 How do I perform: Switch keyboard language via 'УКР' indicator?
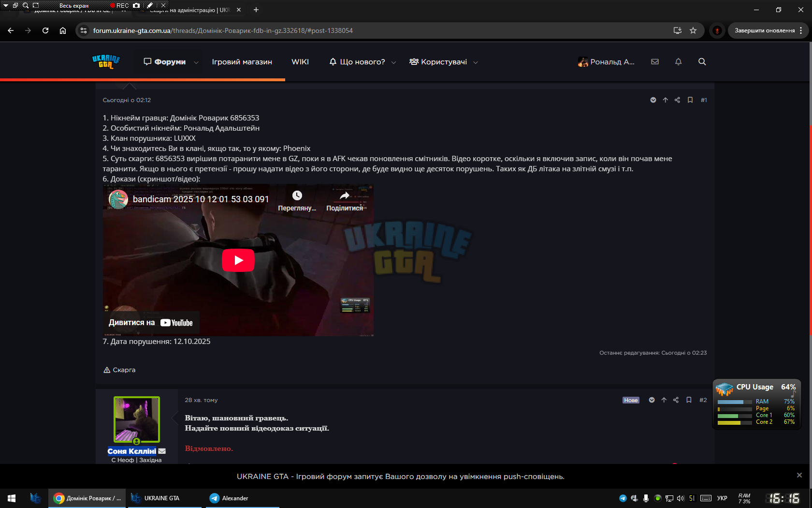click(x=722, y=498)
